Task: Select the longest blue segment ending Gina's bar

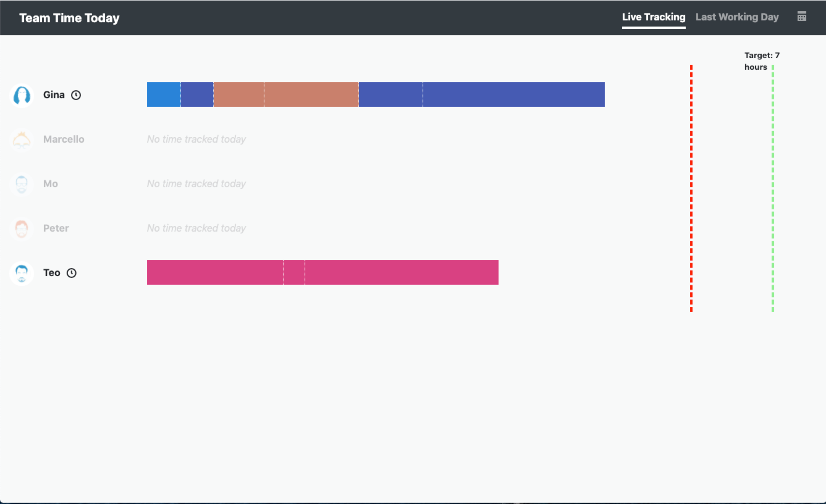Action: 514,94
